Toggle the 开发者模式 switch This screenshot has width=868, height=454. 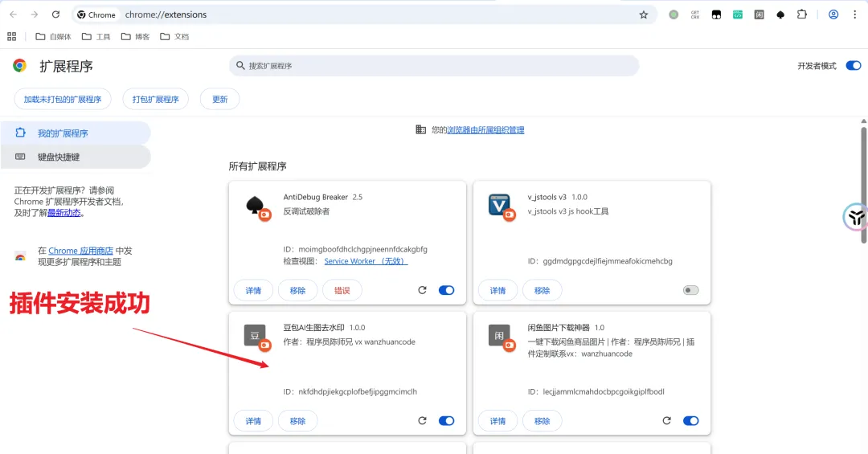(x=853, y=65)
